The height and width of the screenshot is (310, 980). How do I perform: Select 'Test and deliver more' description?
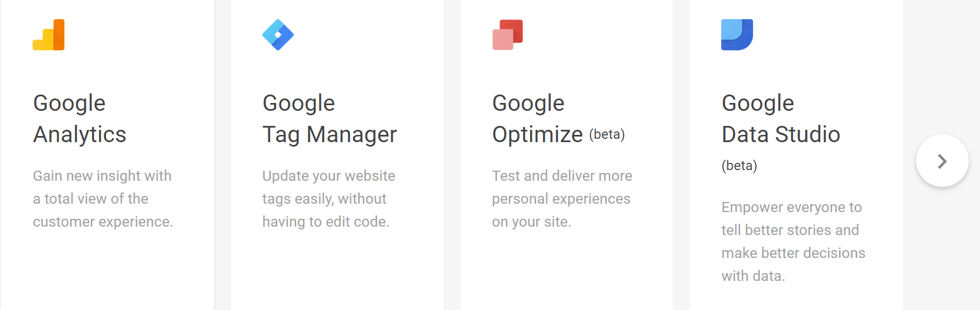(x=562, y=199)
